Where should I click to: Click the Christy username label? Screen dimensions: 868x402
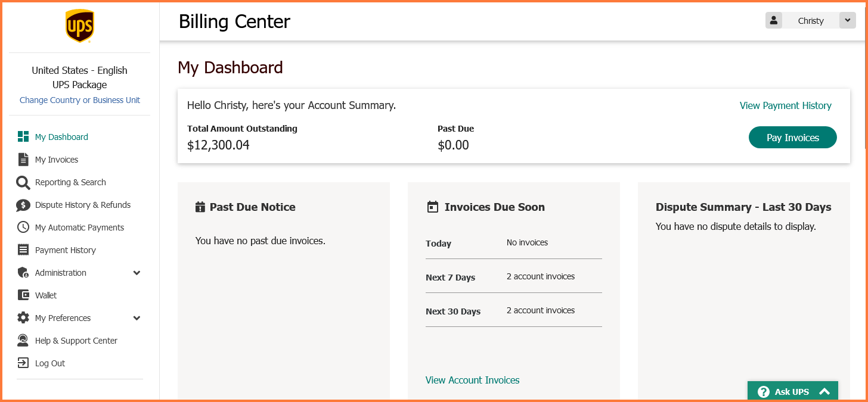(811, 21)
